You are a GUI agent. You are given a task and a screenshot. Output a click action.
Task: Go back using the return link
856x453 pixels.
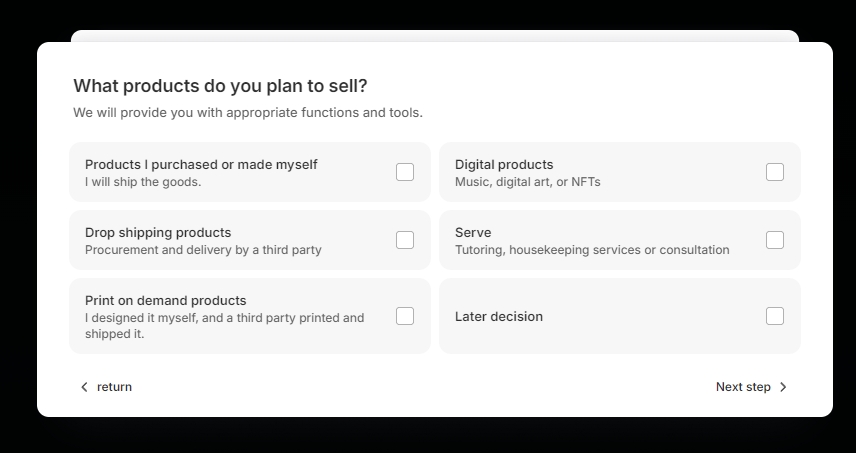[x=114, y=387]
